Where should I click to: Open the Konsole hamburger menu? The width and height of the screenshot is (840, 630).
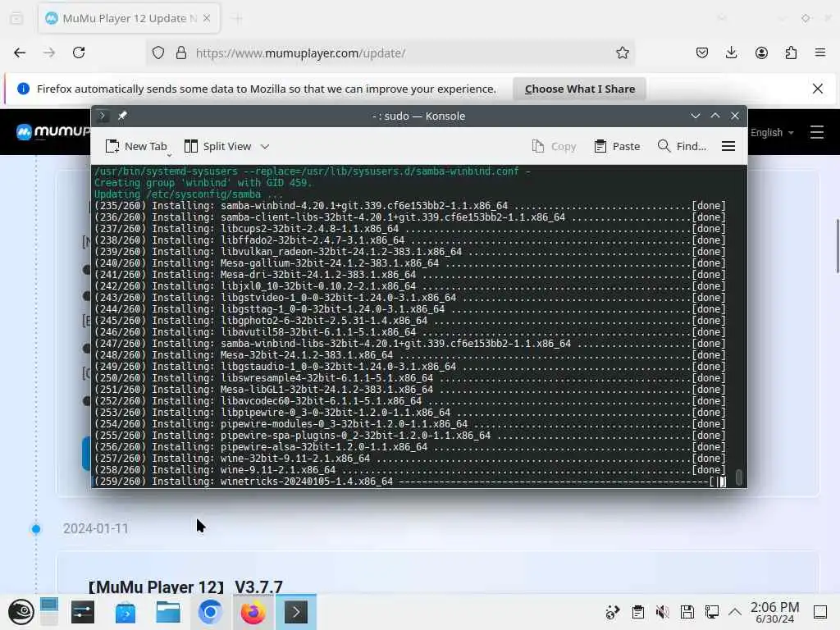[x=728, y=146]
